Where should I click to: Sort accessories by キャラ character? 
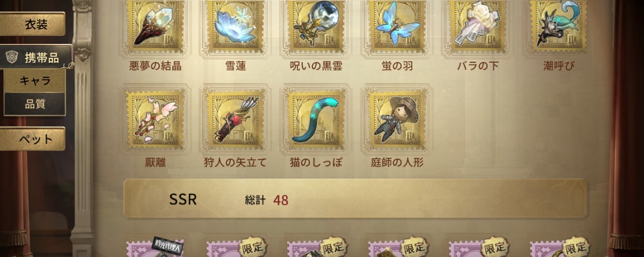[x=35, y=81]
